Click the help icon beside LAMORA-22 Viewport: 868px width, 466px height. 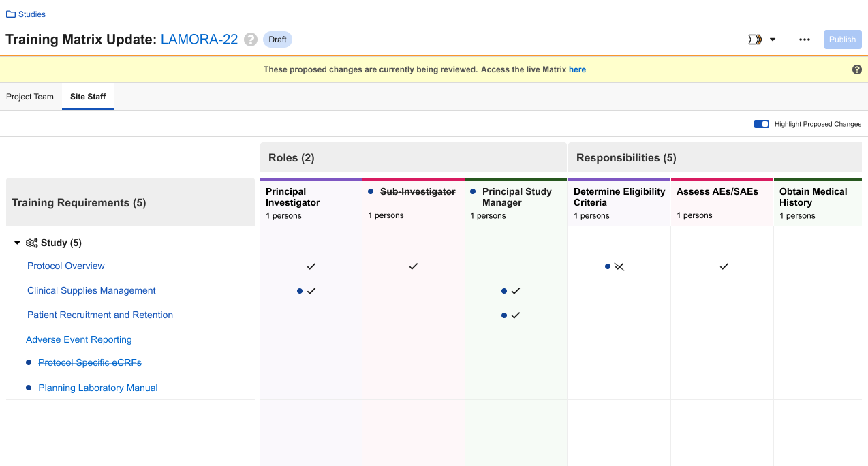coord(251,40)
